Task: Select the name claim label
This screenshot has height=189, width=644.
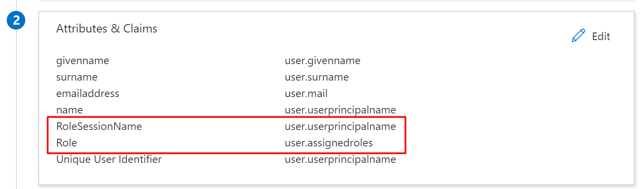Action: (69, 110)
